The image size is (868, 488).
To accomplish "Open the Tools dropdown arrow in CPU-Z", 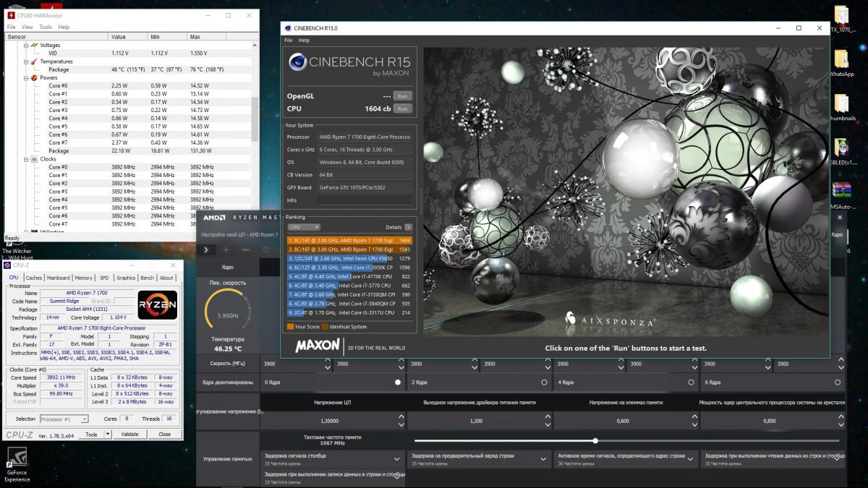I will click(x=108, y=435).
